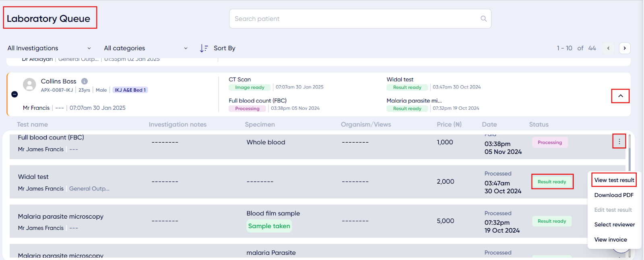Click the minus circle icon on Collins Boss card
Image resolution: width=644 pixels, height=260 pixels.
[14, 94]
